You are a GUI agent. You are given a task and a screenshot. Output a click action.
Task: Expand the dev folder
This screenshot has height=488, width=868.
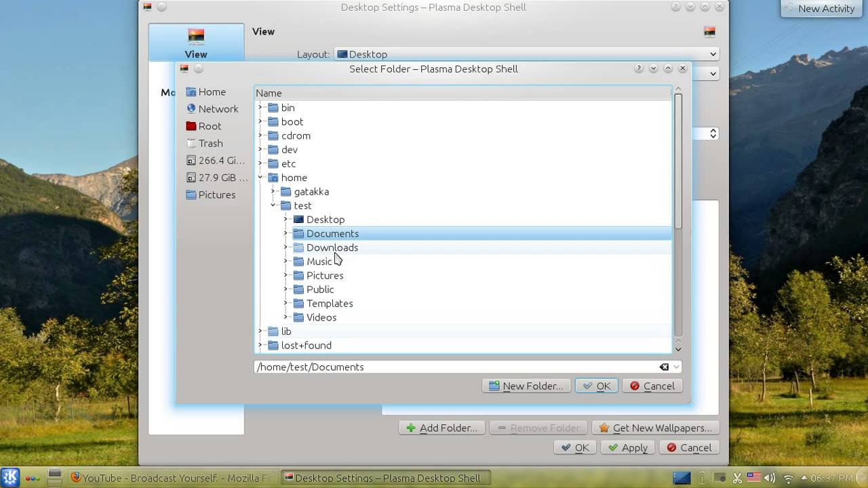pyautogui.click(x=260, y=150)
